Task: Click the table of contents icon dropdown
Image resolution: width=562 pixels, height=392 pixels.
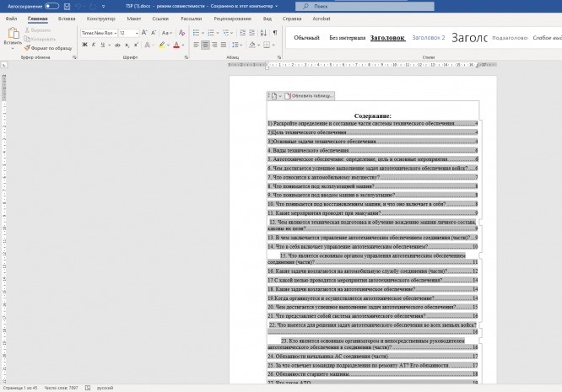Action: click(x=276, y=96)
